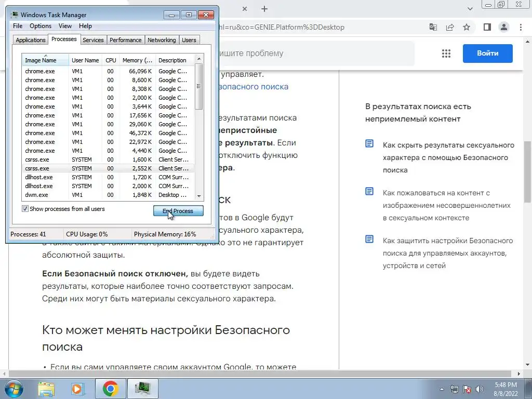This screenshot has height=399, width=532.
Task: Sort by the User Name column header
Action: (x=85, y=60)
